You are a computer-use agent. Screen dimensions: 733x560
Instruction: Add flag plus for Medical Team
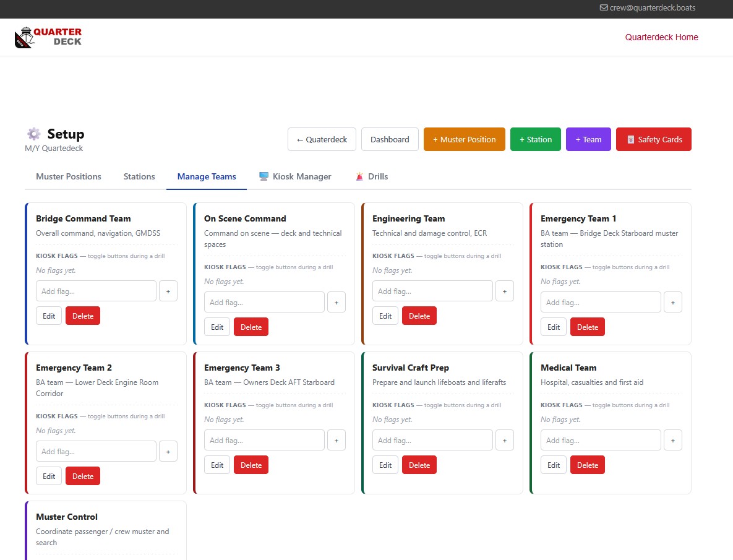(673, 441)
